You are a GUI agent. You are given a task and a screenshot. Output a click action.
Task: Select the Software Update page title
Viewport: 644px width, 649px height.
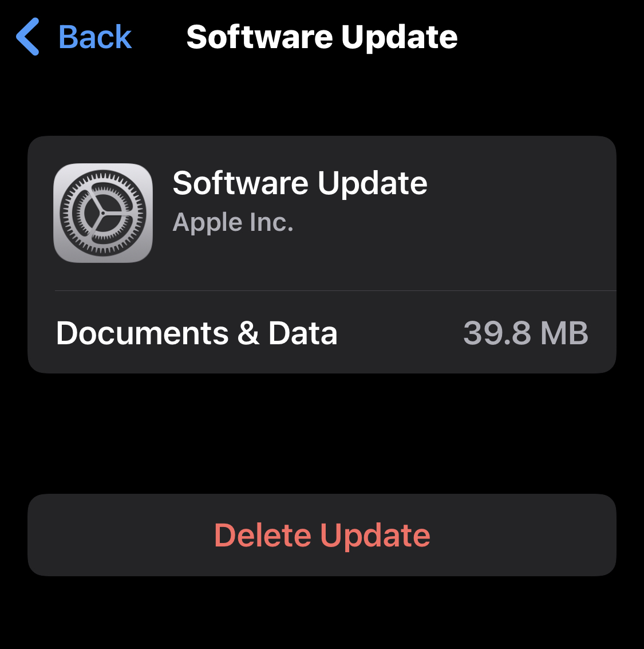click(x=322, y=37)
